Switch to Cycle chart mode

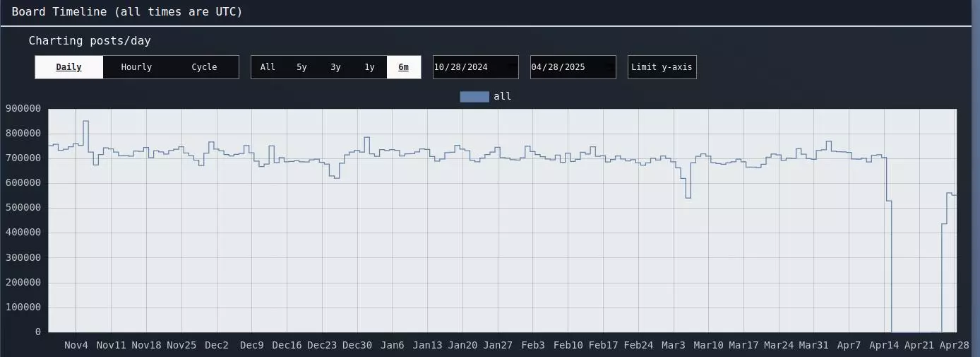[x=204, y=67]
